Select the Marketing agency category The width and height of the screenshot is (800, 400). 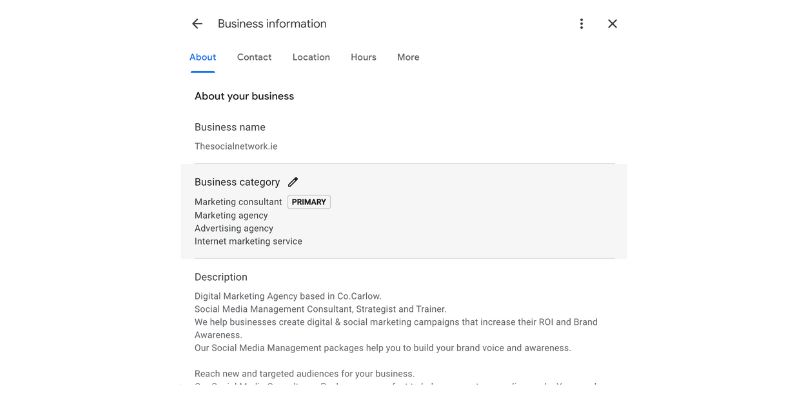(231, 215)
